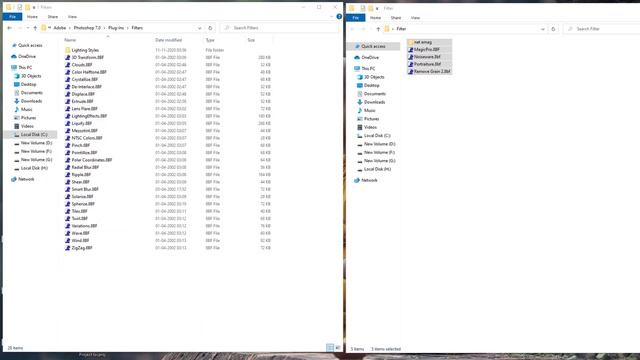
Task: Click the chevron after Photoshop 7.0 in breadcrumb
Action: pyautogui.click(x=104, y=28)
